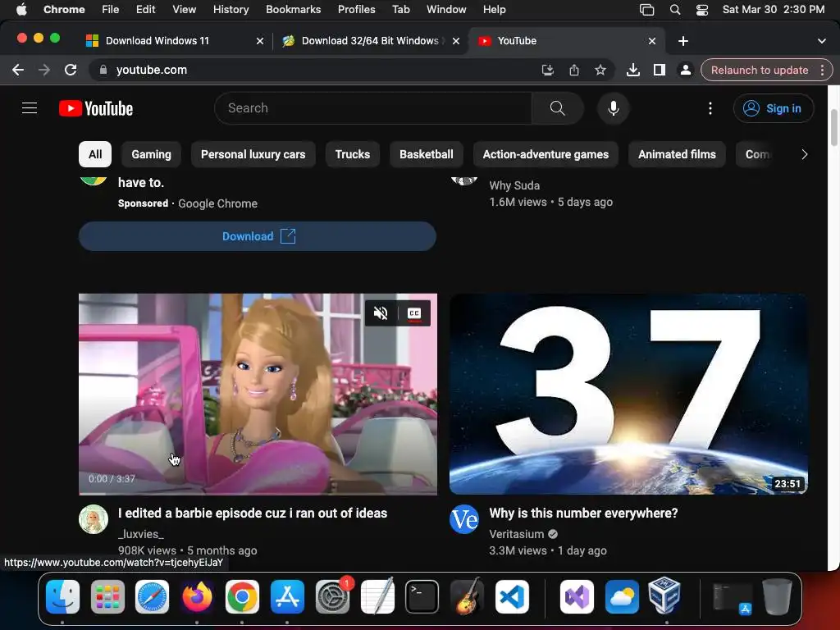Expand the tab search dropdown arrow

pyautogui.click(x=822, y=41)
